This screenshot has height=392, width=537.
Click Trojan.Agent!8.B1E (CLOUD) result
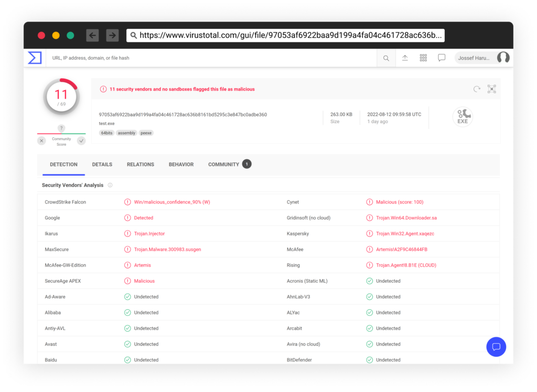(406, 265)
